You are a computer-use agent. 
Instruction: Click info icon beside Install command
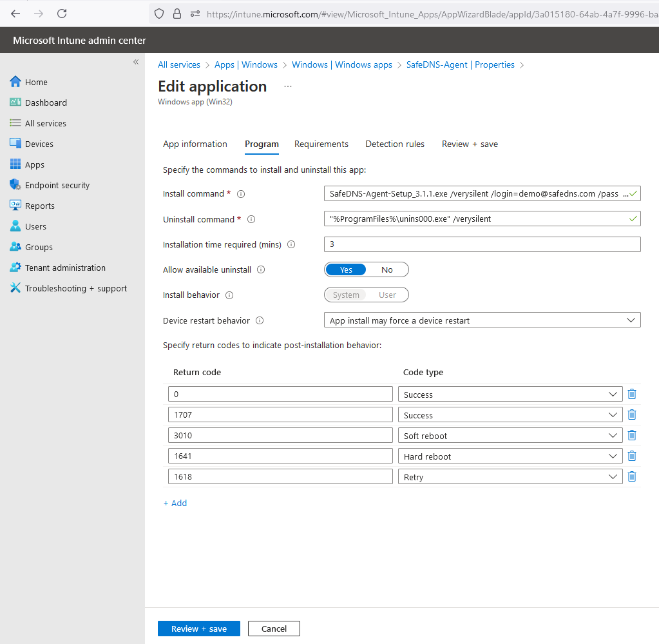(241, 194)
